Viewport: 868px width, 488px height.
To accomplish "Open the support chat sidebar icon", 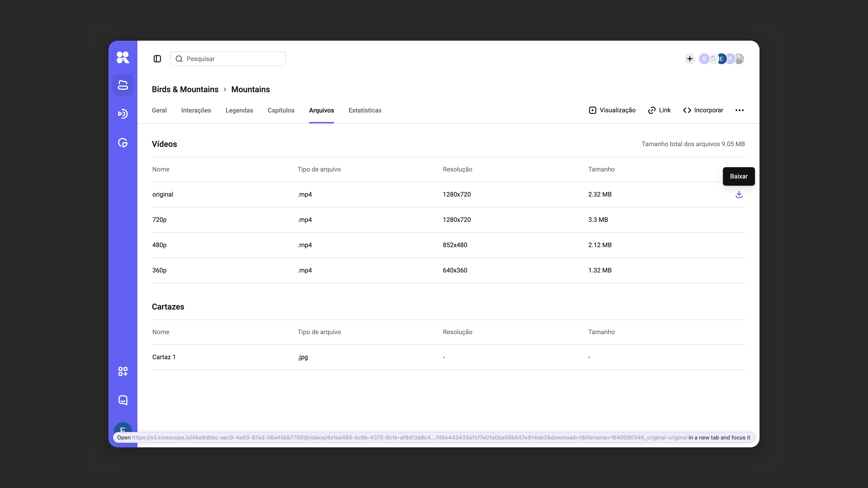I will click(123, 400).
